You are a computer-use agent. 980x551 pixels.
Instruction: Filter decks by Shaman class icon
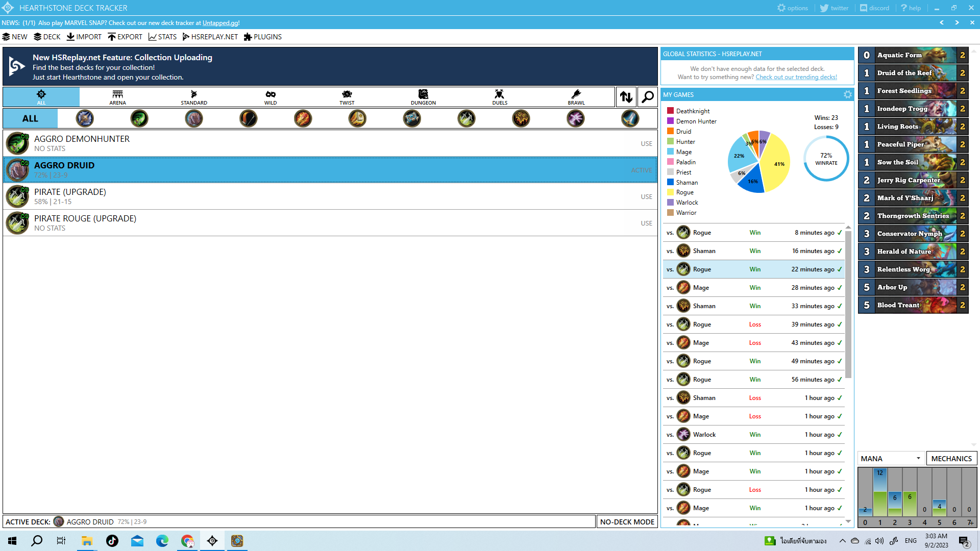521,118
